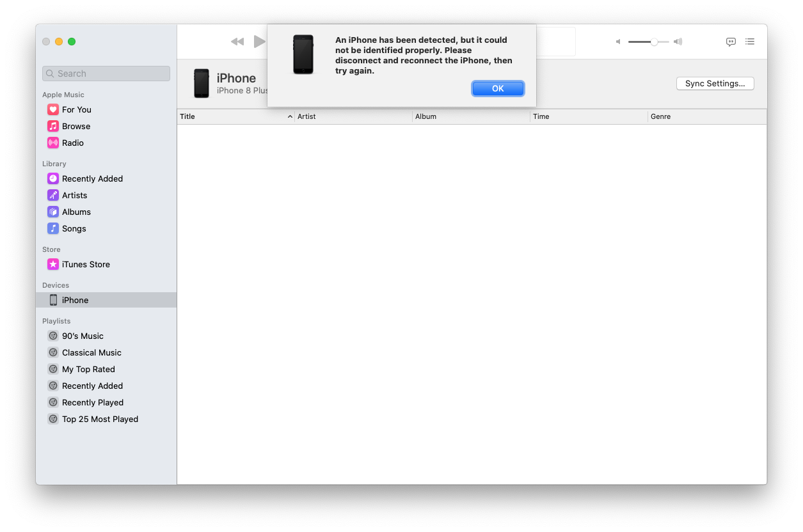Screen dimensions: 803x532
Task: Select iPhone under Devices
Action: click(x=106, y=300)
